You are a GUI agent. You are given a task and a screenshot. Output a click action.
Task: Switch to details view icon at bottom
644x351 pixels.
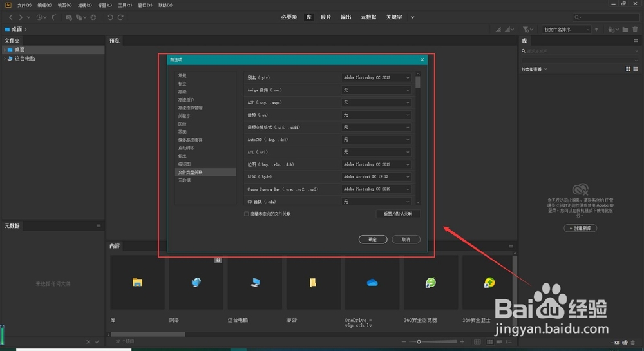[500, 341]
